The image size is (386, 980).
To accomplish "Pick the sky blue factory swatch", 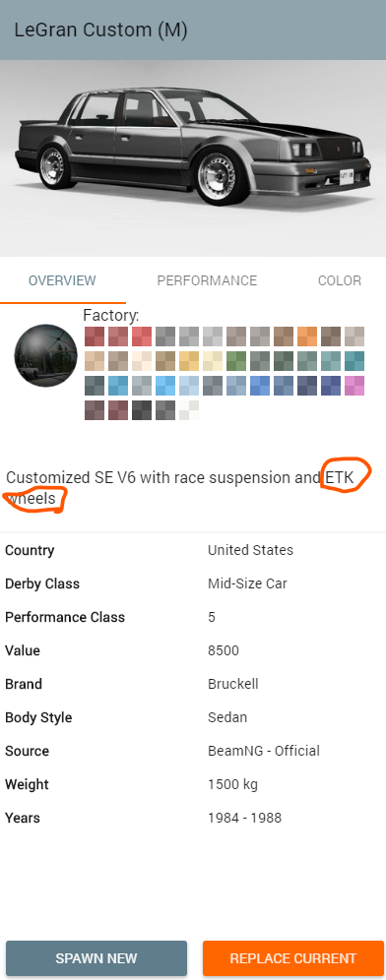I will pyautogui.click(x=165, y=385).
